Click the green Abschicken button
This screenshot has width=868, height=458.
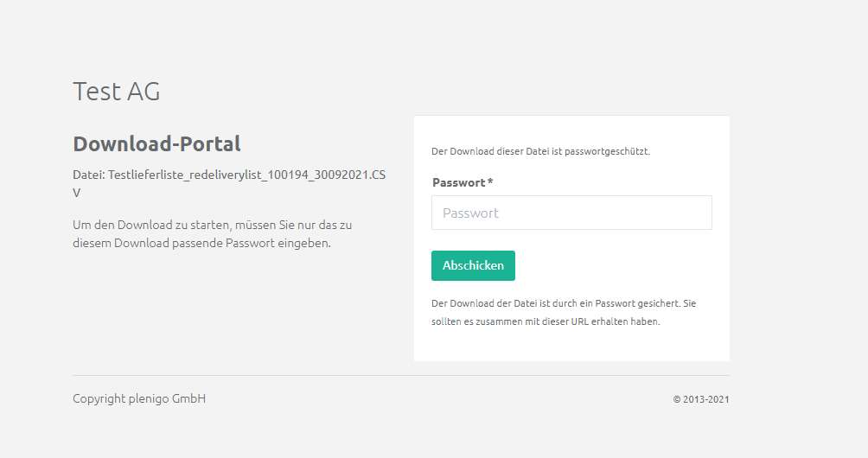pos(473,265)
